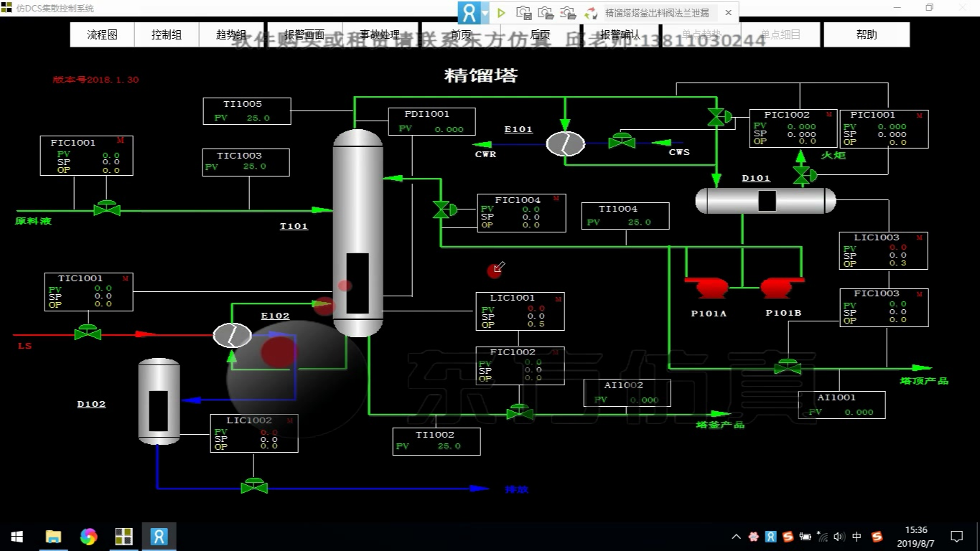Image resolution: width=980 pixels, height=551 pixels.
Task: Open the 流程图 menu
Action: [103, 34]
